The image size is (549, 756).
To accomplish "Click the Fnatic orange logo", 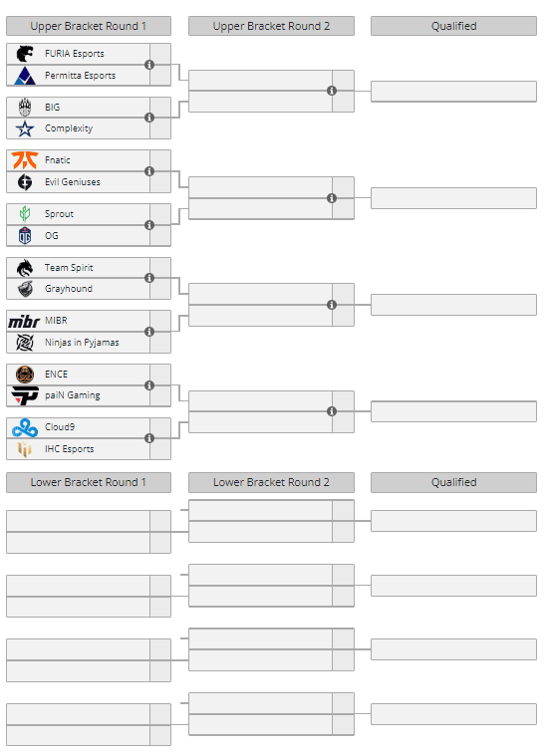I will tap(25, 160).
